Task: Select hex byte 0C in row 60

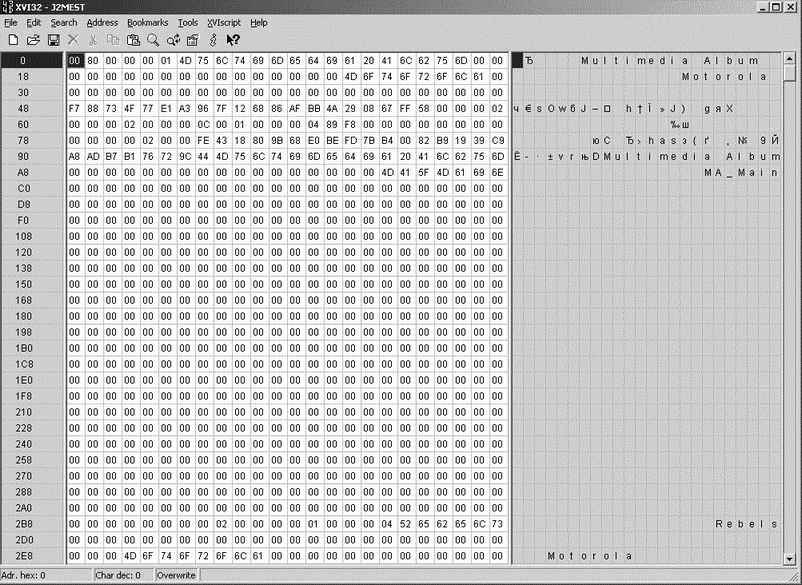Action: pyautogui.click(x=203, y=124)
